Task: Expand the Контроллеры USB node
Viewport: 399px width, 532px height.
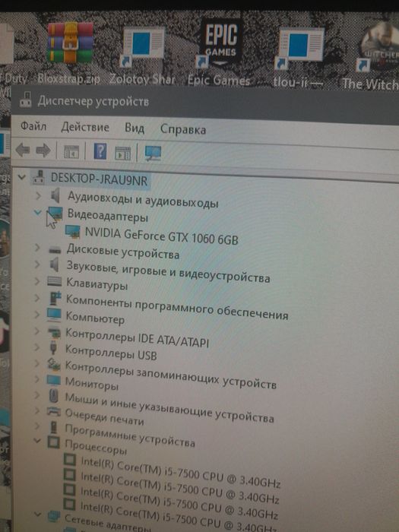Action: tap(36, 347)
